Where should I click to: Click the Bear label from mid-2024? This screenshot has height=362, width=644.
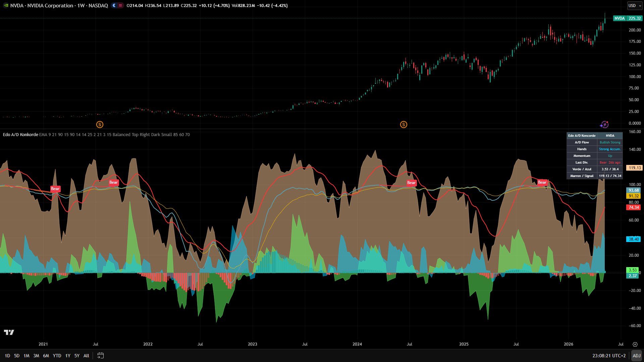click(x=412, y=183)
